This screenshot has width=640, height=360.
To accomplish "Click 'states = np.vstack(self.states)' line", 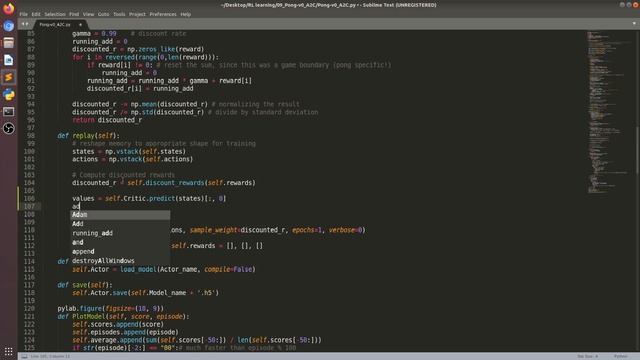I will (129, 151).
